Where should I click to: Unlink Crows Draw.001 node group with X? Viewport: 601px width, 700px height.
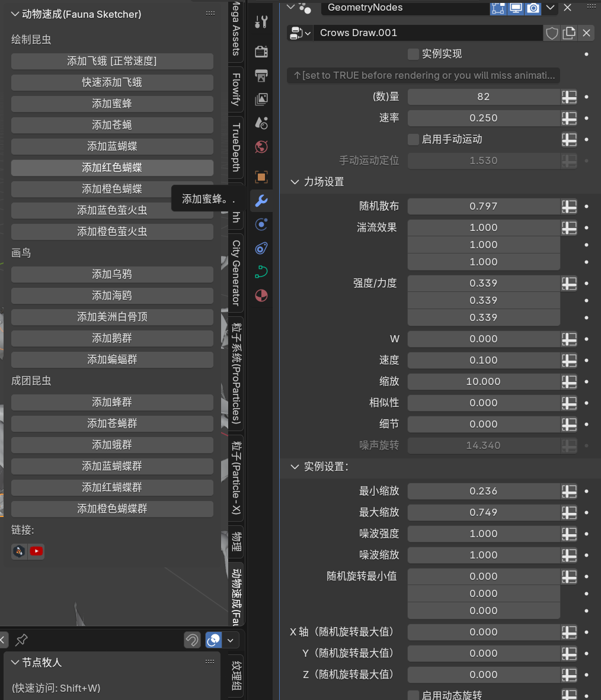pos(586,33)
